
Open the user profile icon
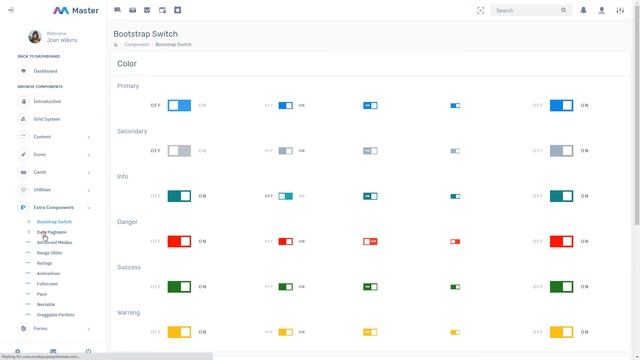(x=602, y=11)
